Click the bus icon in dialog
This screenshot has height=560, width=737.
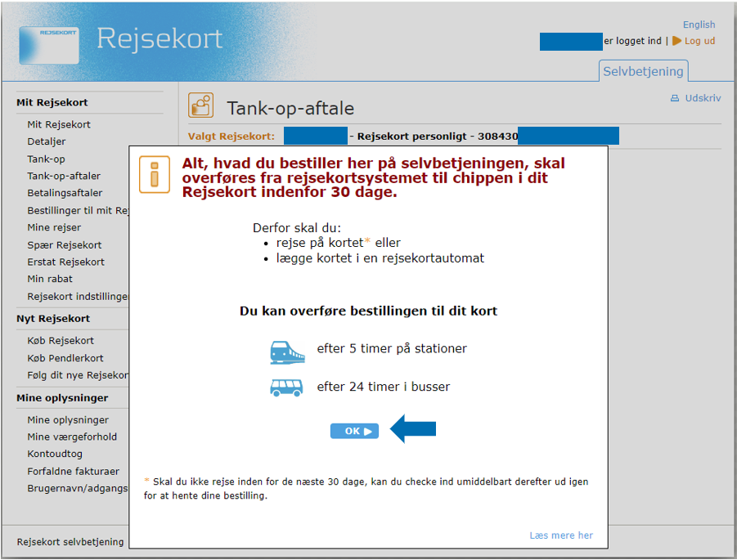287,388
